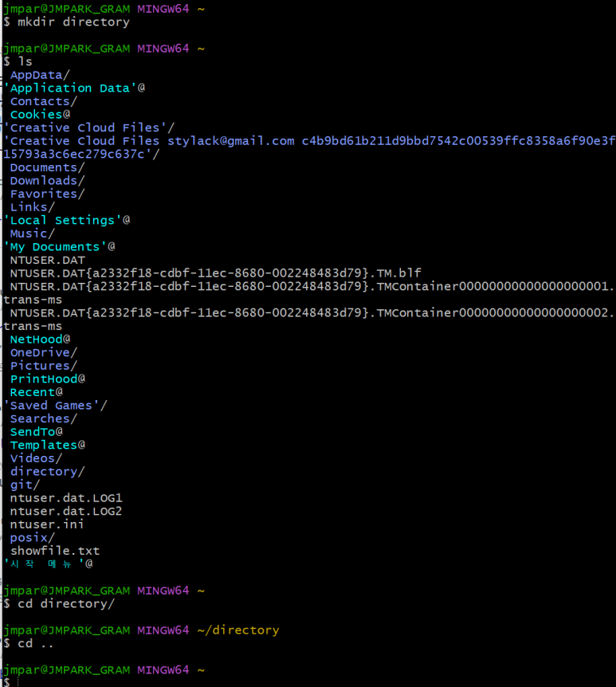Click the '~/directory' path in prompt
616x687 pixels.
(x=238, y=630)
